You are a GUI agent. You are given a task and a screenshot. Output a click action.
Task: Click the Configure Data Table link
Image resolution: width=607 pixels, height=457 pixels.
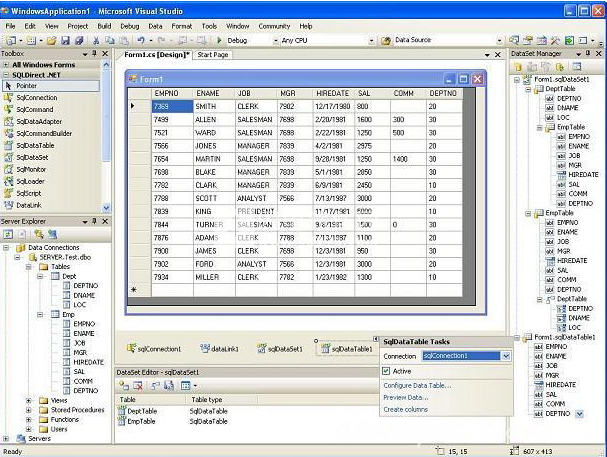417,385
